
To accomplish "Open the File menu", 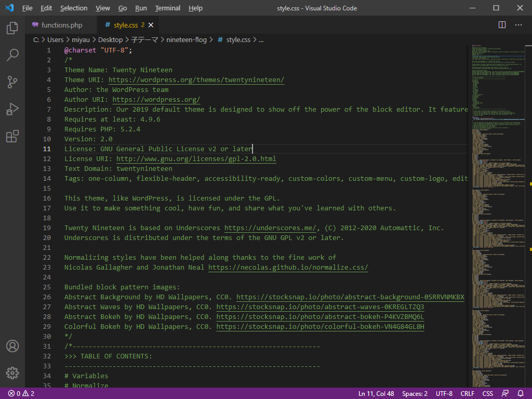I will click(x=27, y=8).
